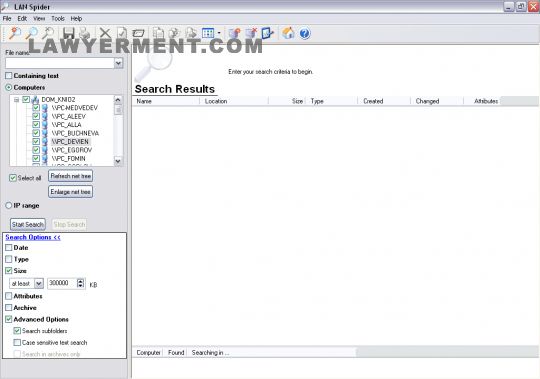Open the Help menu
The image size is (540, 379).
[x=76, y=19]
